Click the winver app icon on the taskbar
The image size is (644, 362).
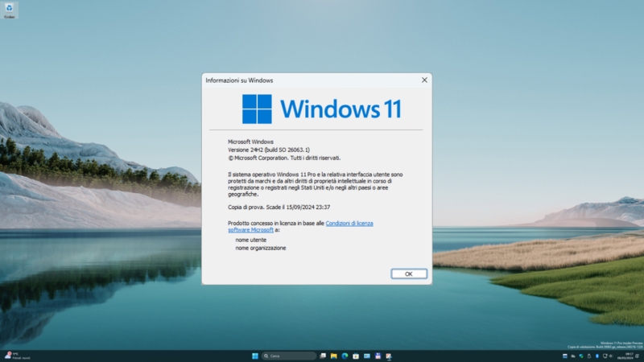tap(389, 356)
